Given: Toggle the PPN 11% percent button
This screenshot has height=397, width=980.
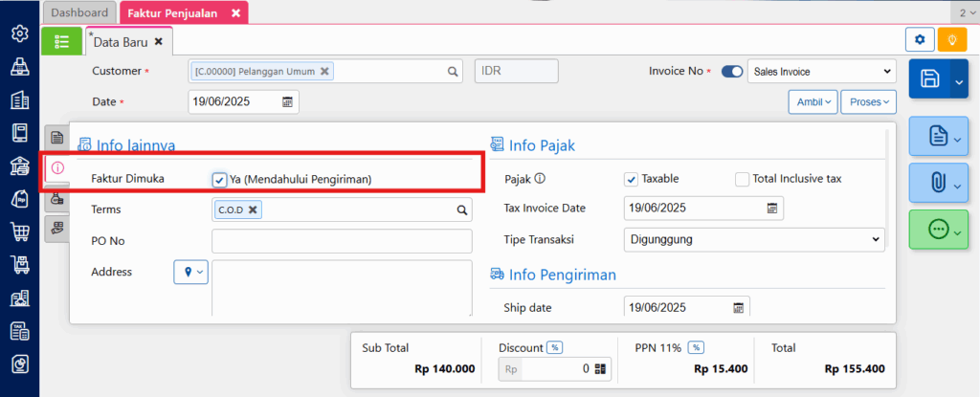Looking at the screenshot, I should [x=697, y=347].
